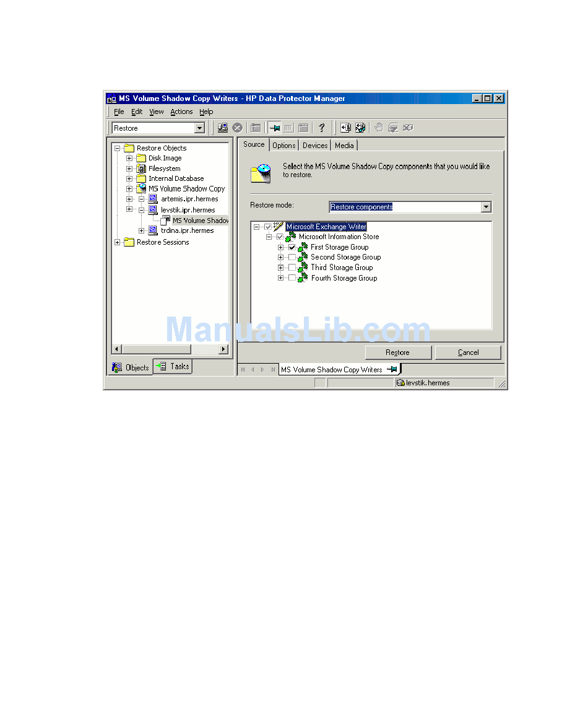Screen dimensions: 588x726
Task: Click the Disk Image folder icon
Action: pos(141,159)
